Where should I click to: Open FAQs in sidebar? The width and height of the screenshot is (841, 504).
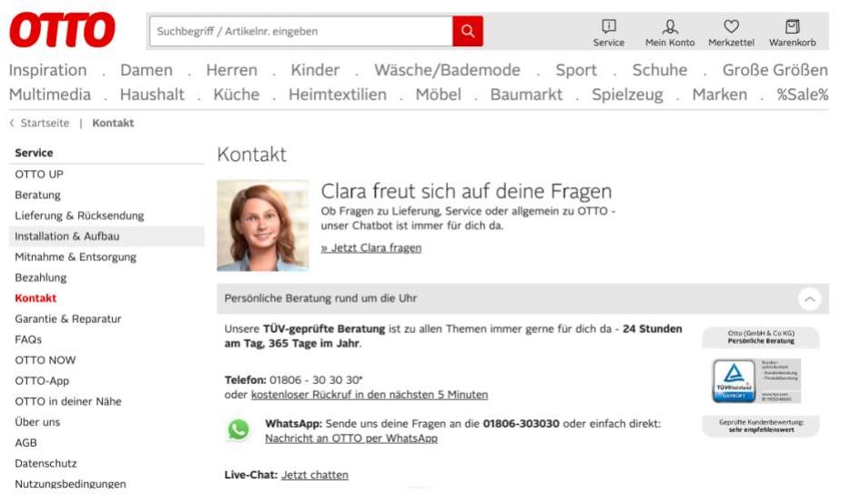(x=28, y=339)
